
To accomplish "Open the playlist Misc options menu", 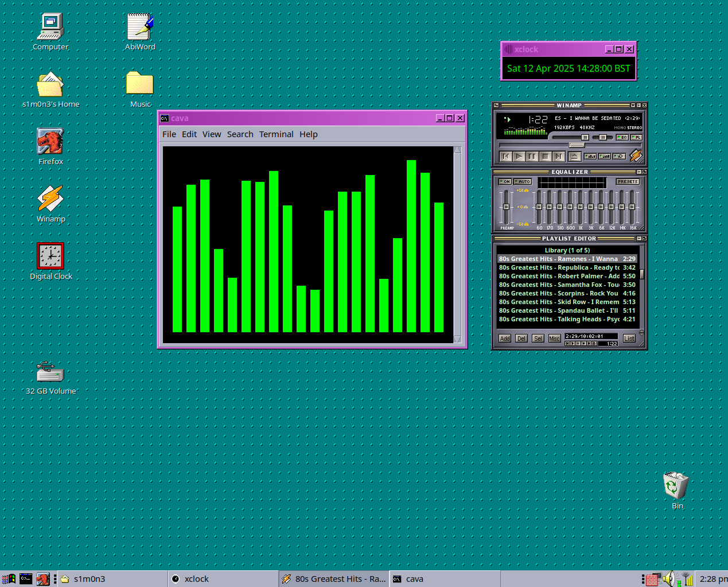I will pos(554,339).
